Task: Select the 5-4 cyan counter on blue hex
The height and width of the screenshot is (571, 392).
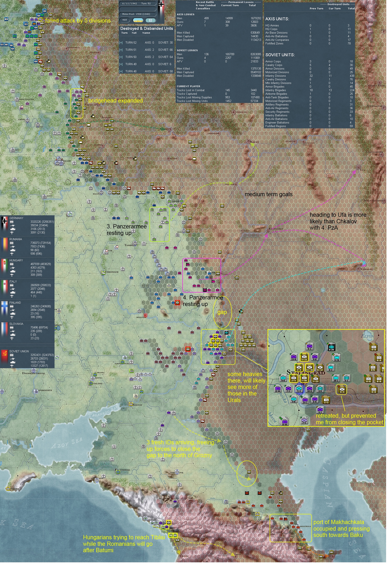Action: (299, 389)
